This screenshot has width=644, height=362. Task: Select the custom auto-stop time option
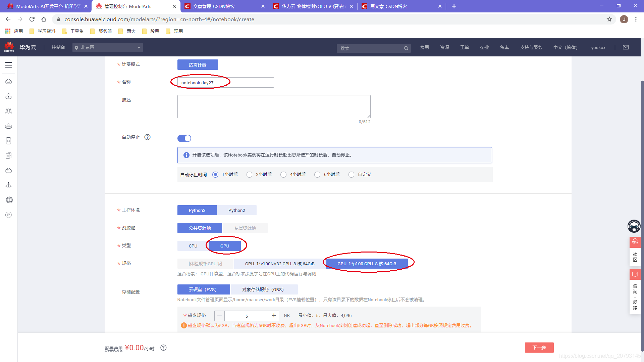[x=351, y=175]
